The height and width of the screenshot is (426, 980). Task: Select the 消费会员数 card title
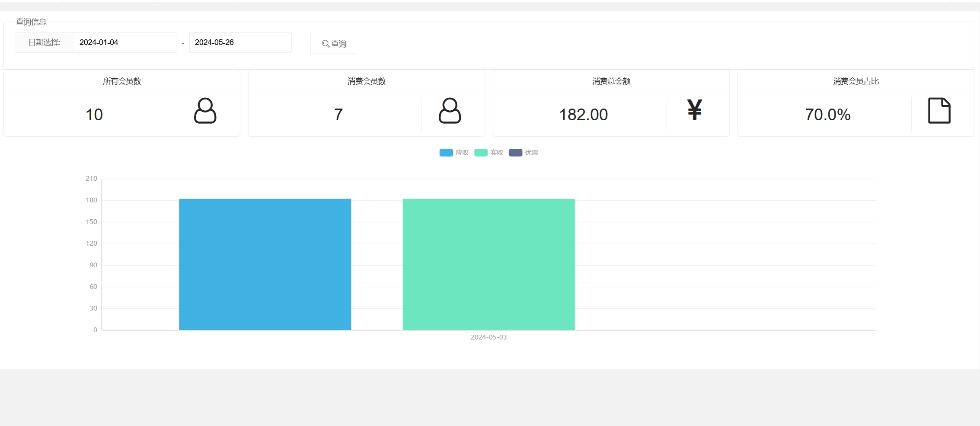click(367, 81)
